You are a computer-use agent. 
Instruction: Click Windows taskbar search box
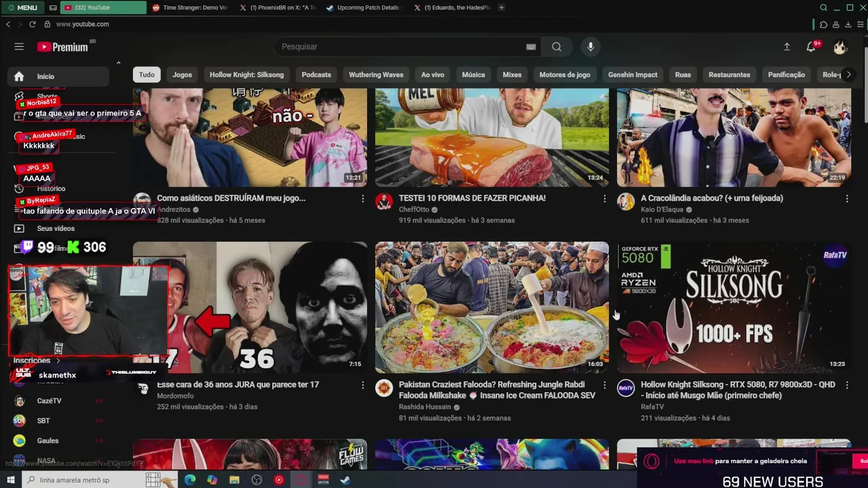(100, 480)
